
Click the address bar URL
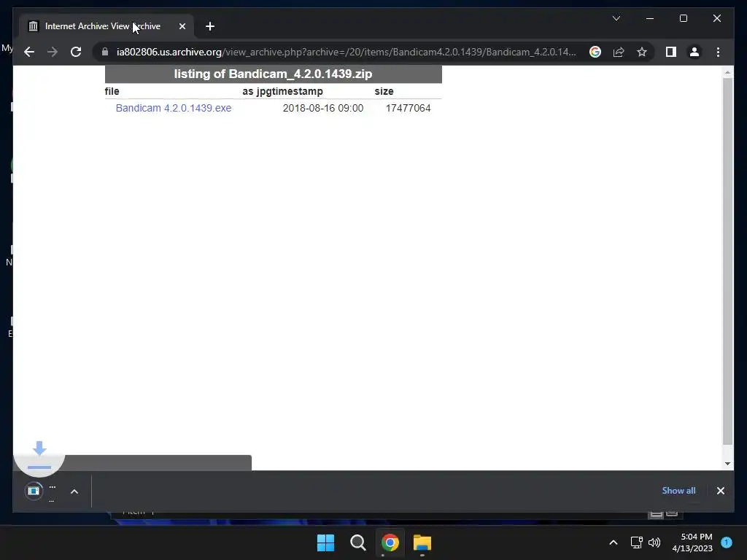tap(346, 52)
